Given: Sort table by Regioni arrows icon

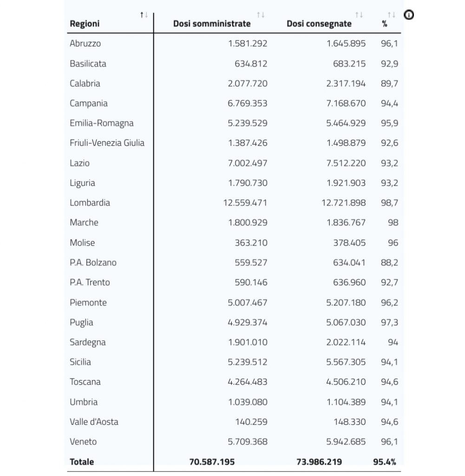Looking at the screenshot, I should click(x=144, y=14).
